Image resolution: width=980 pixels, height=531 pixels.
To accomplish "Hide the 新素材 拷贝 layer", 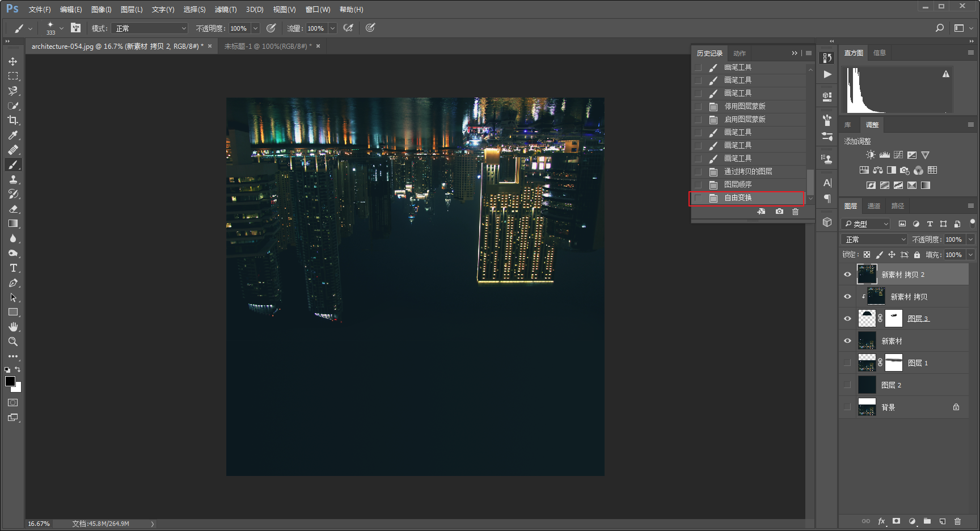I will coord(847,297).
